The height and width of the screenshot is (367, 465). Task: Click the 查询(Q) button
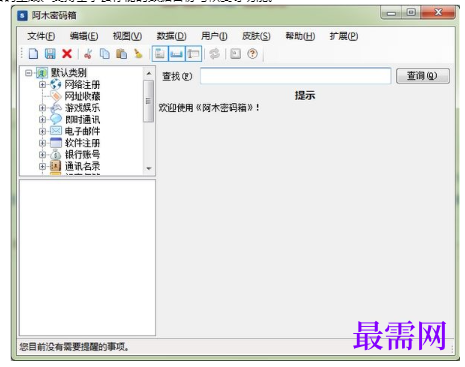423,76
